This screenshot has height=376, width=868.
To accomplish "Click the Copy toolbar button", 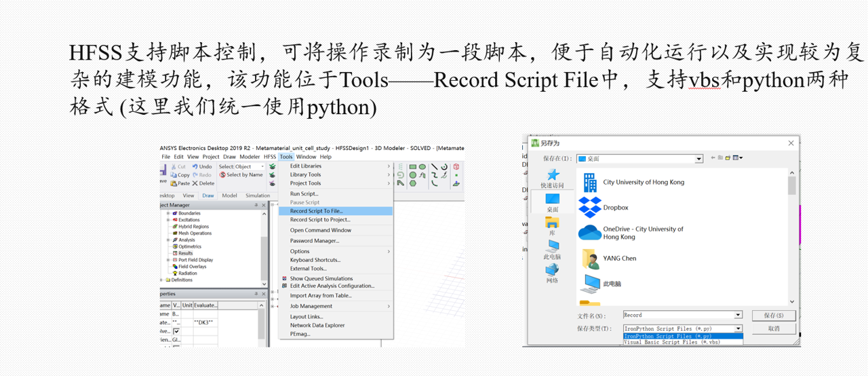I will point(180,175).
